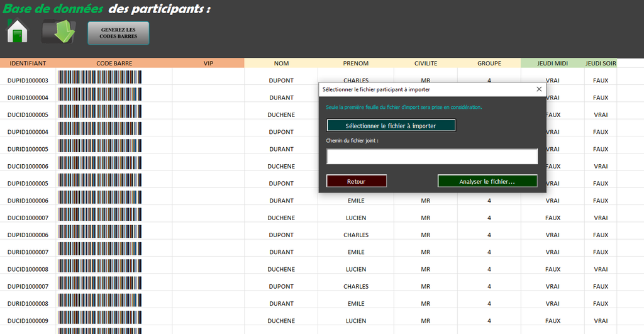644x334 pixels.
Task: Select identifier cell DURID1000005
Action: coord(28,149)
